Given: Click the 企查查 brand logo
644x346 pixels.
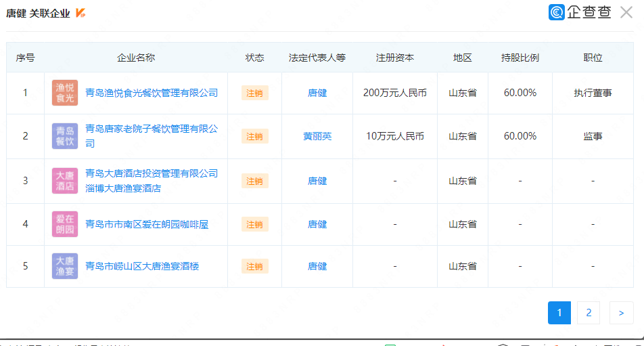Looking at the screenshot, I should pyautogui.click(x=580, y=12).
